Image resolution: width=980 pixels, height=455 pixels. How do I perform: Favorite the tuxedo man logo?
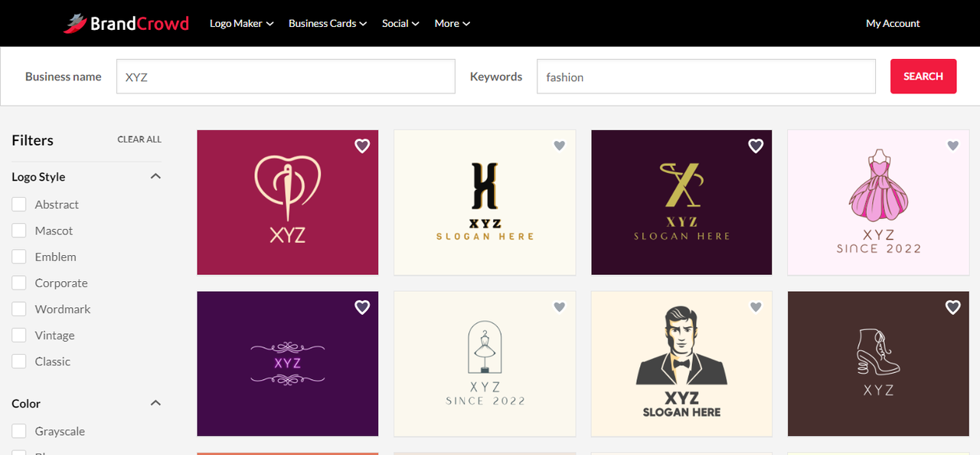pos(756,307)
